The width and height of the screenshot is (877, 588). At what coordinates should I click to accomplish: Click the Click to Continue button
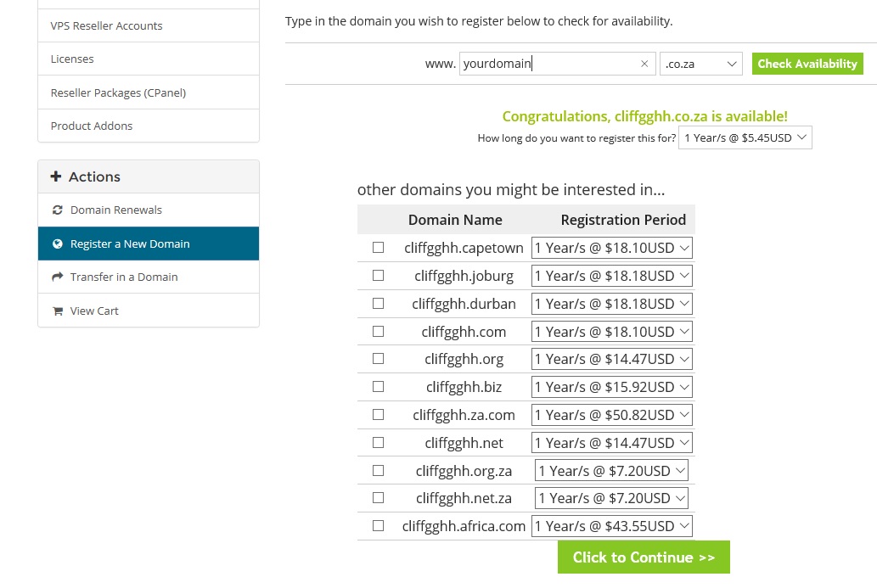tap(644, 557)
